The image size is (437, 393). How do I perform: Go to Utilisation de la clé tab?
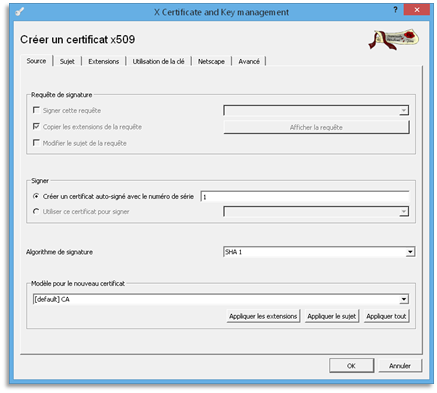pos(158,61)
